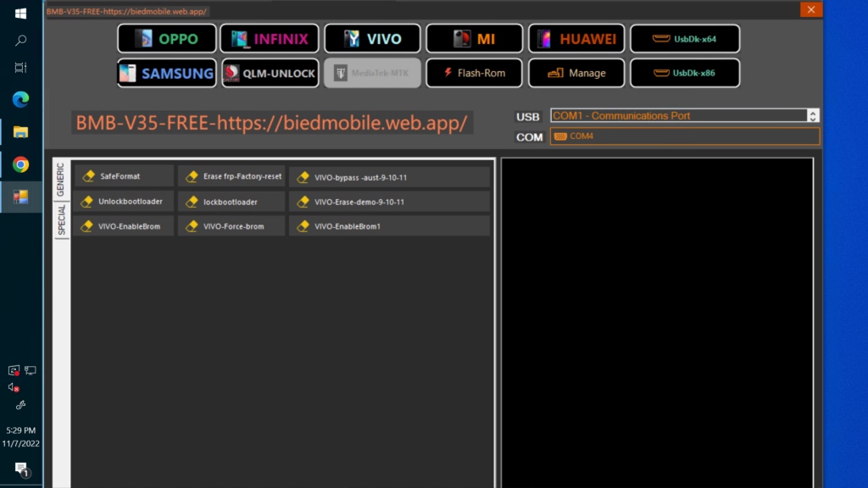Click the black log output panel

pyautogui.click(x=657, y=323)
